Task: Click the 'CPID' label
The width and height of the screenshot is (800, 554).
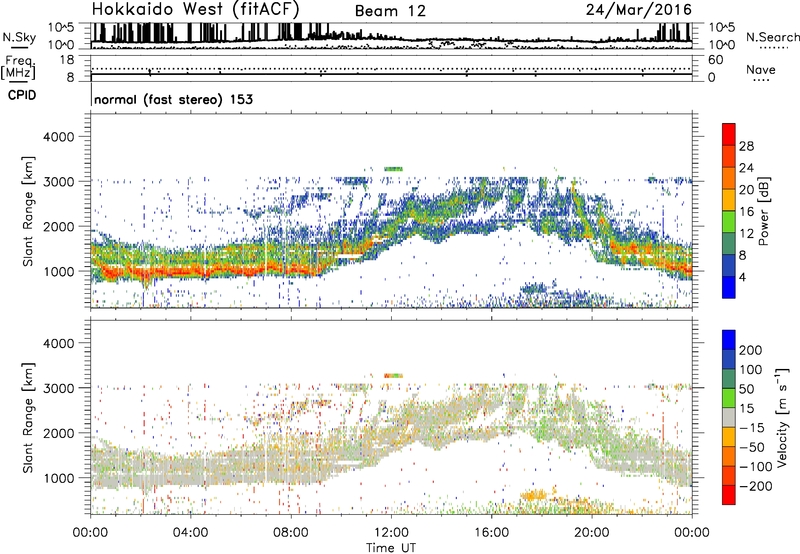Action: coord(22,95)
